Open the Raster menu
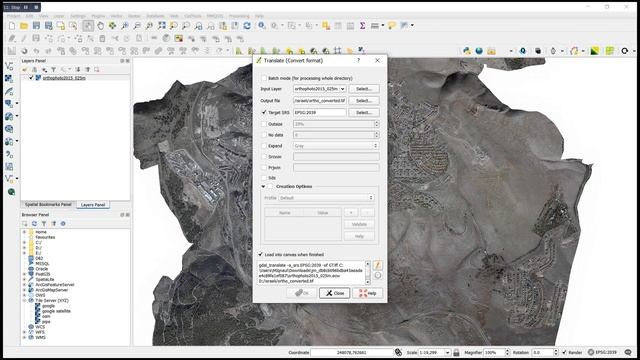Image resolution: width=640 pixels, height=360 pixels. (x=134, y=16)
